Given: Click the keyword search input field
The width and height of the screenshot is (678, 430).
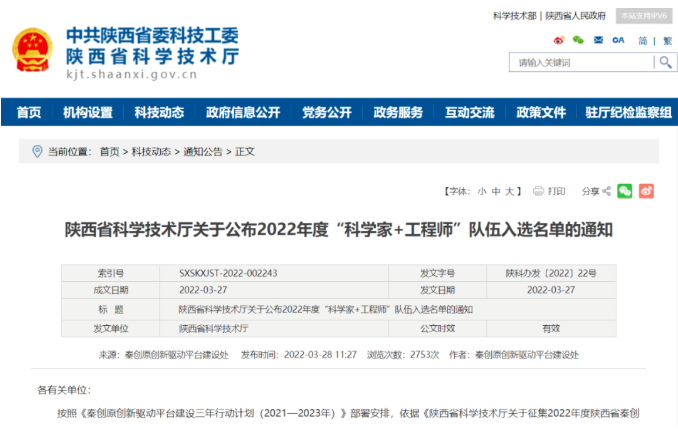Looking at the screenshot, I should pyautogui.click(x=582, y=62).
